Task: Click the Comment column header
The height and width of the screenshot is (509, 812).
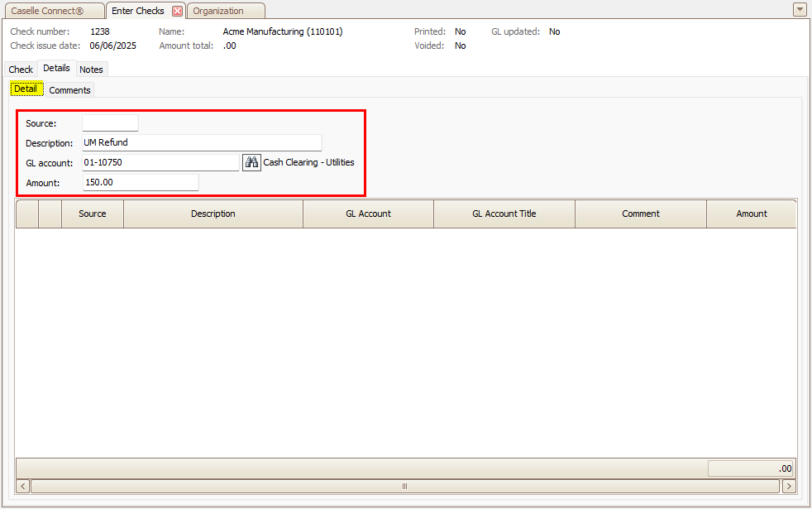Action: [x=640, y=214]
